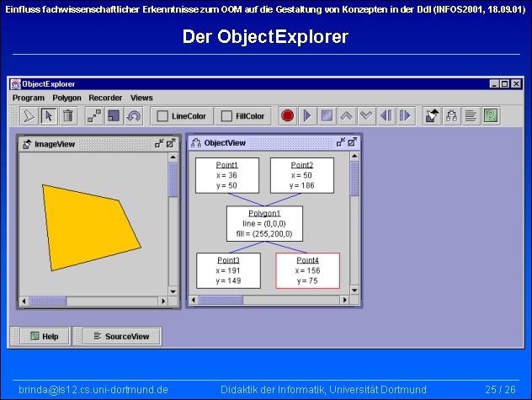Select the arrow pointer tool

pos(48,115)
